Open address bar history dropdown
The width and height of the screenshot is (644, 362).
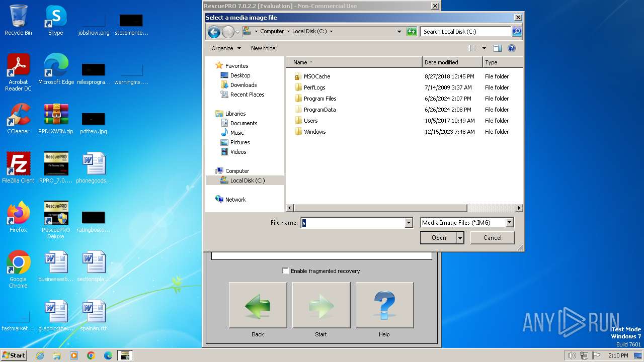[x=399, y=31]
